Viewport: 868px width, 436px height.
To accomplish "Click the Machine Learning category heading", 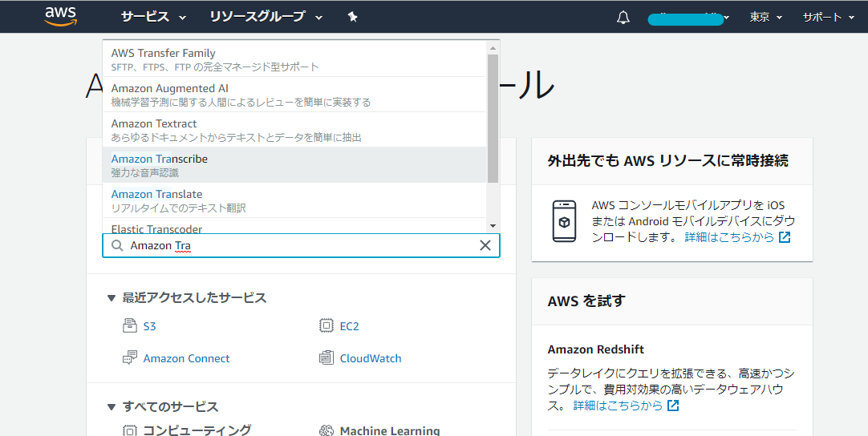I will [390, 430].
